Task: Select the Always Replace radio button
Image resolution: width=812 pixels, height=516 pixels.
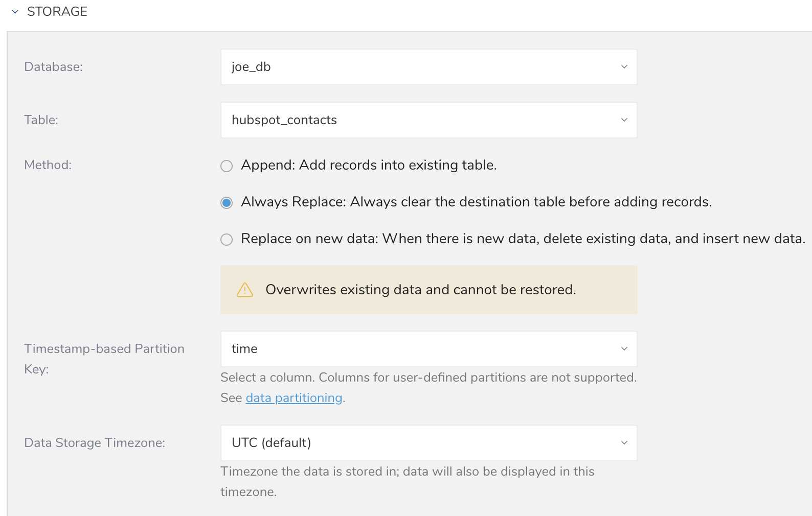Action: pos(227,203)
